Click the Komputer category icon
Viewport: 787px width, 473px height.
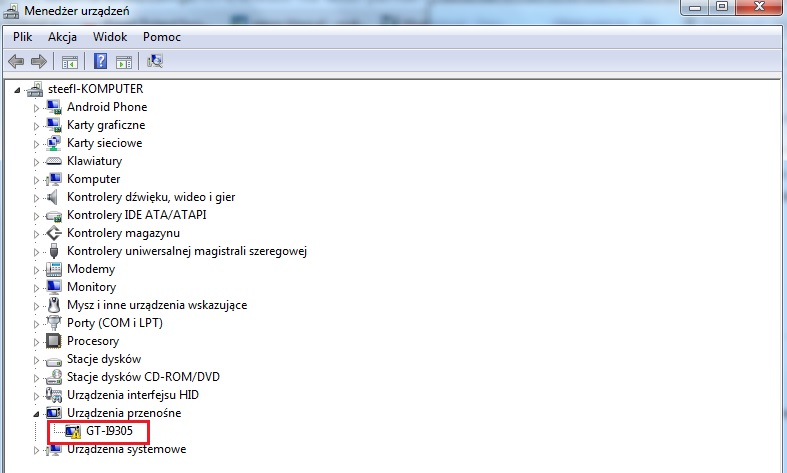tap(54, 179)
